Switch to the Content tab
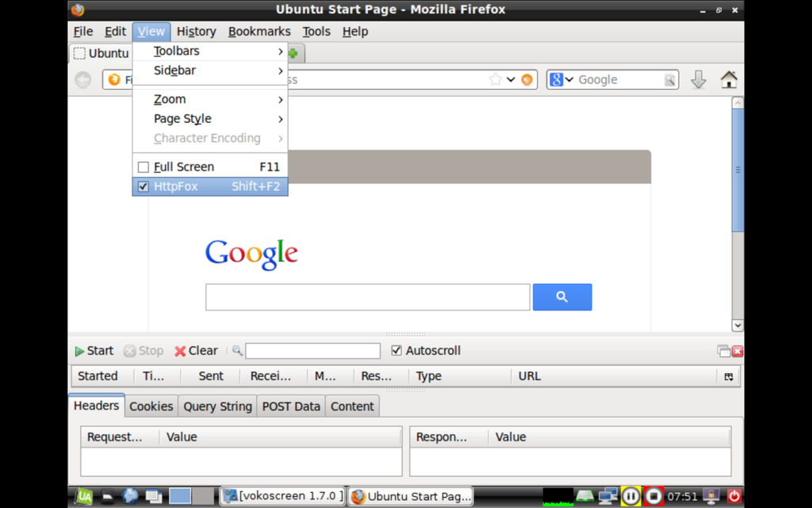Image resolution: width=812 pixels, height=508 pixels. coord(352,406)
